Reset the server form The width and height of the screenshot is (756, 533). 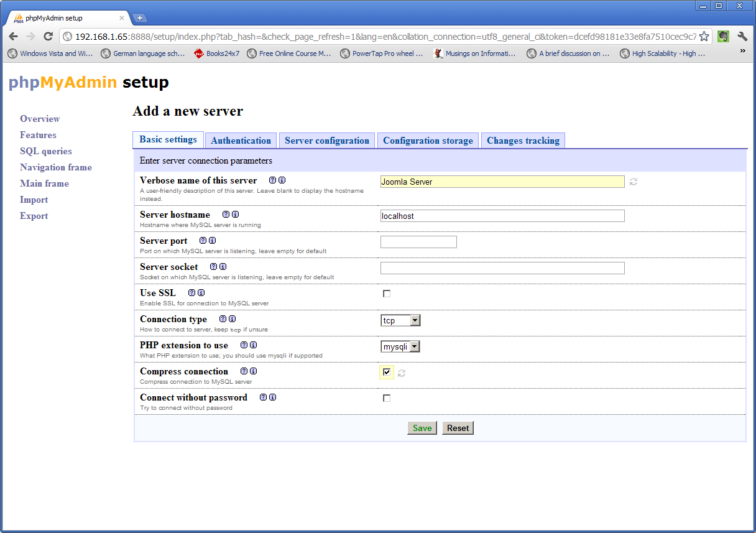pyautogui.click(x=458, y=428)
